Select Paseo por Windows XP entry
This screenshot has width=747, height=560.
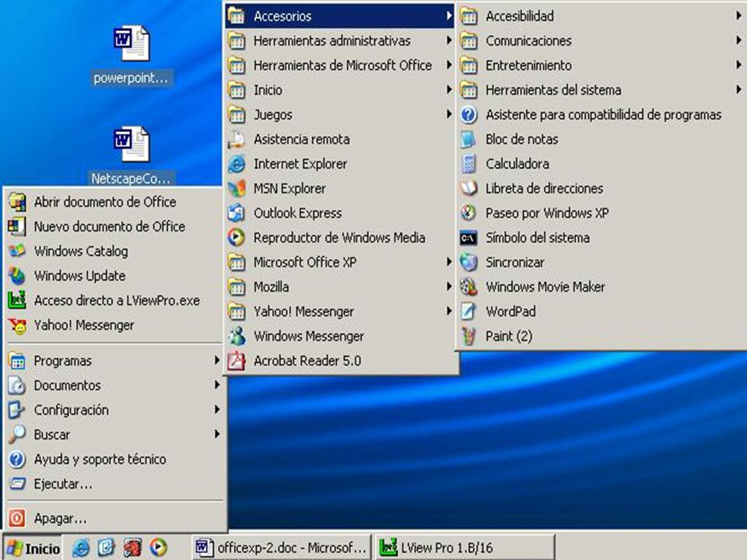601,213
